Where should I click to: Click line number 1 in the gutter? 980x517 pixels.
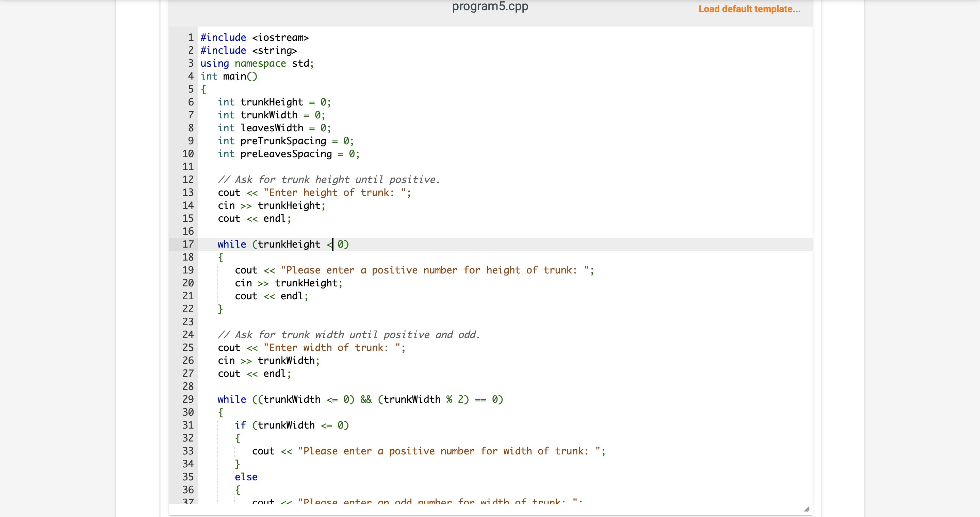pyautogui.click(x=190, y=37)
